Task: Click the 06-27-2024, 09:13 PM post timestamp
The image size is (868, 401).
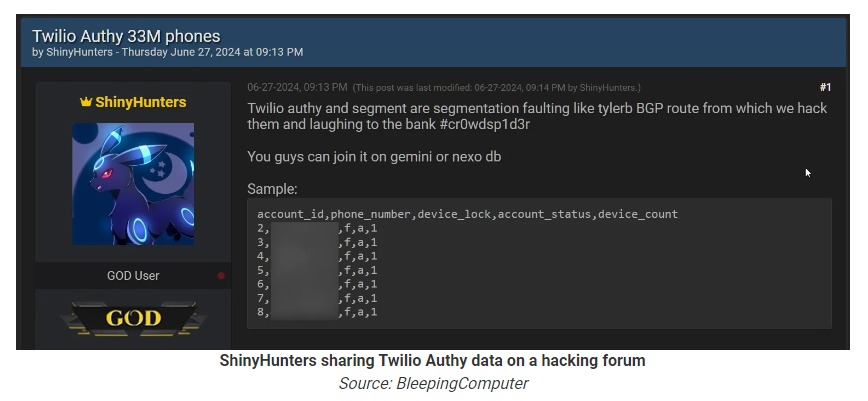Action: (x=297, y=87)
